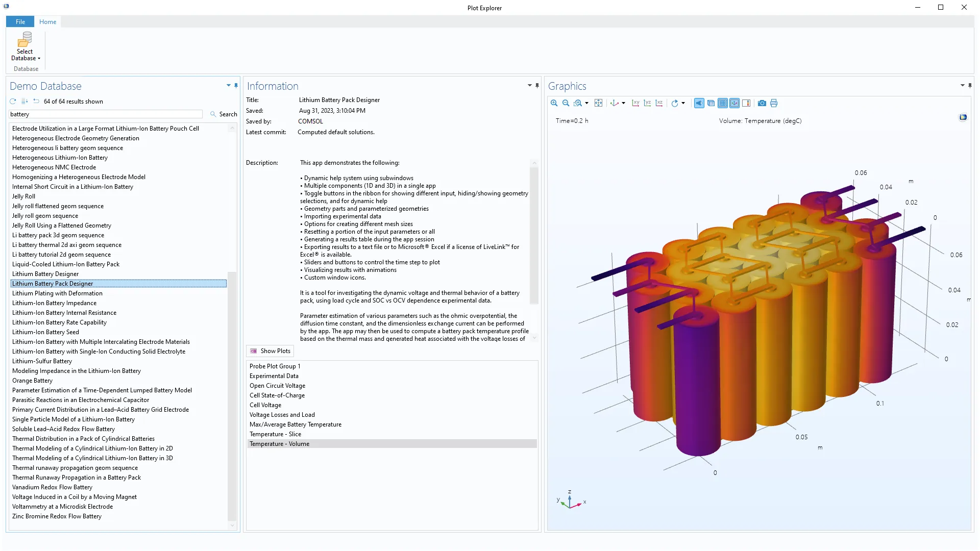Switch to the XZ view

point(659,103)
